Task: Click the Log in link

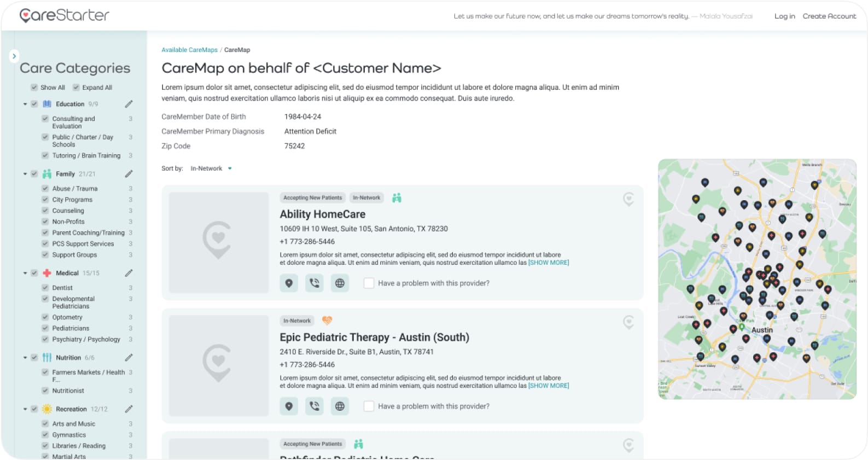Action: 784,16
